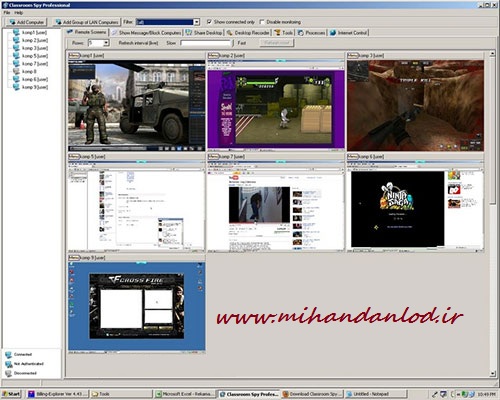This screenshot has height=400, width=500.
Task: Open the Share Desktop tab icon
Action: (189, 32)
